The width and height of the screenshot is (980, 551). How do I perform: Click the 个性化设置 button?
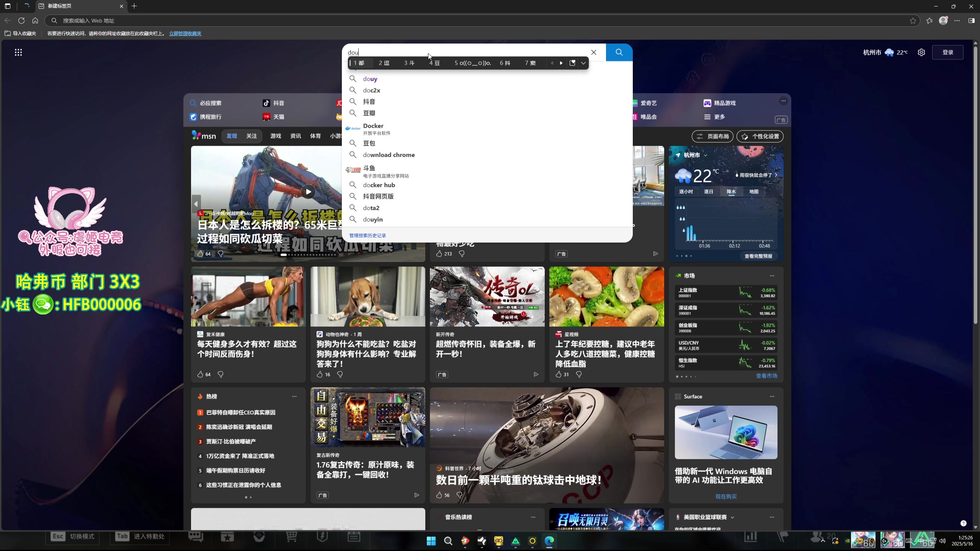coord(760,136)
